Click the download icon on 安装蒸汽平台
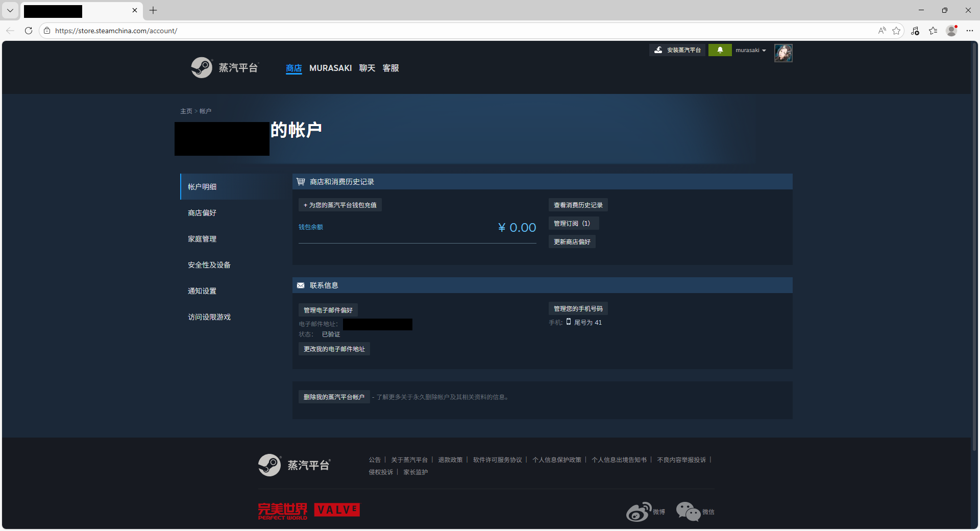The height and width of the screenshot is (531, 980). 658,50
